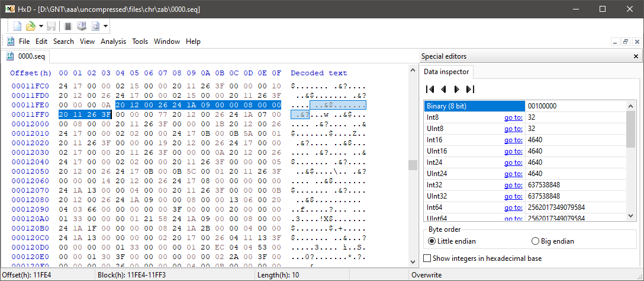Click the Offset(h) column header
Viewport: 644px width, 281px height.
tap(31, 73)
